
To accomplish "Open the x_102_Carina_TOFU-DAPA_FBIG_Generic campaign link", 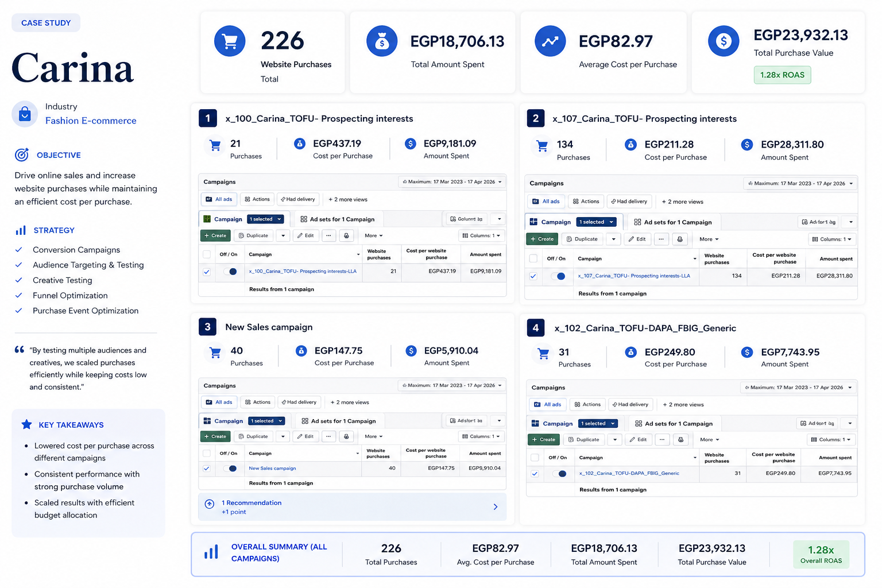I will click(629, 474).
